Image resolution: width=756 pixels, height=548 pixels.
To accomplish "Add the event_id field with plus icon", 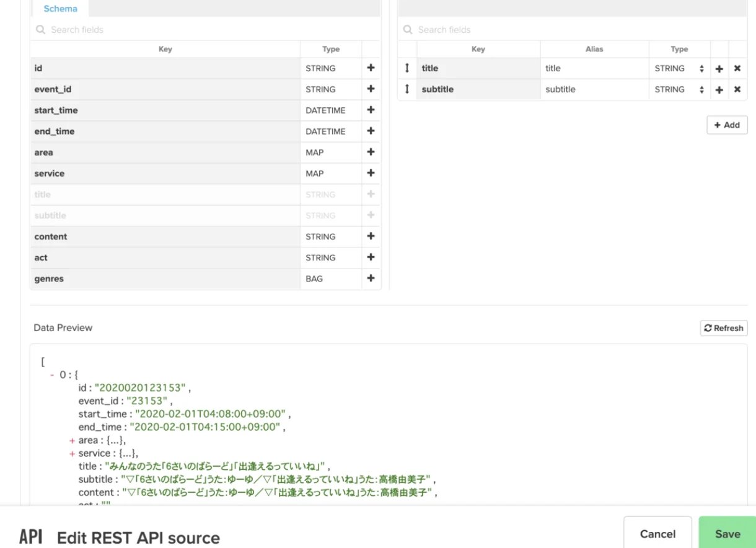I will [x=371, y=89].
